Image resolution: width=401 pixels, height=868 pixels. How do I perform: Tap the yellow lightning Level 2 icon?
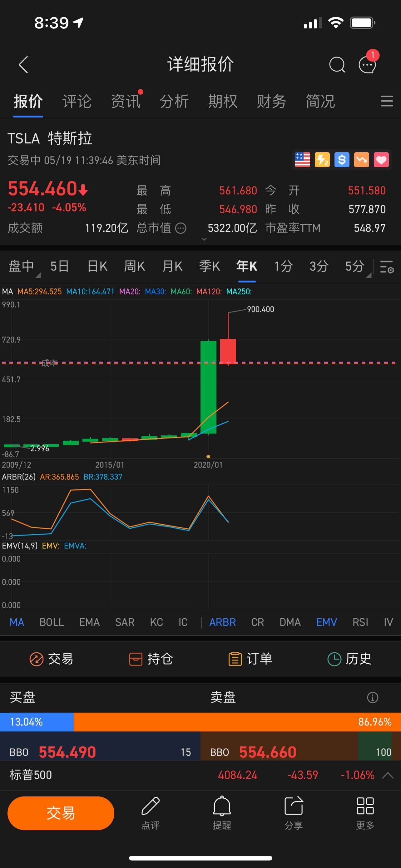click(322, 160)
